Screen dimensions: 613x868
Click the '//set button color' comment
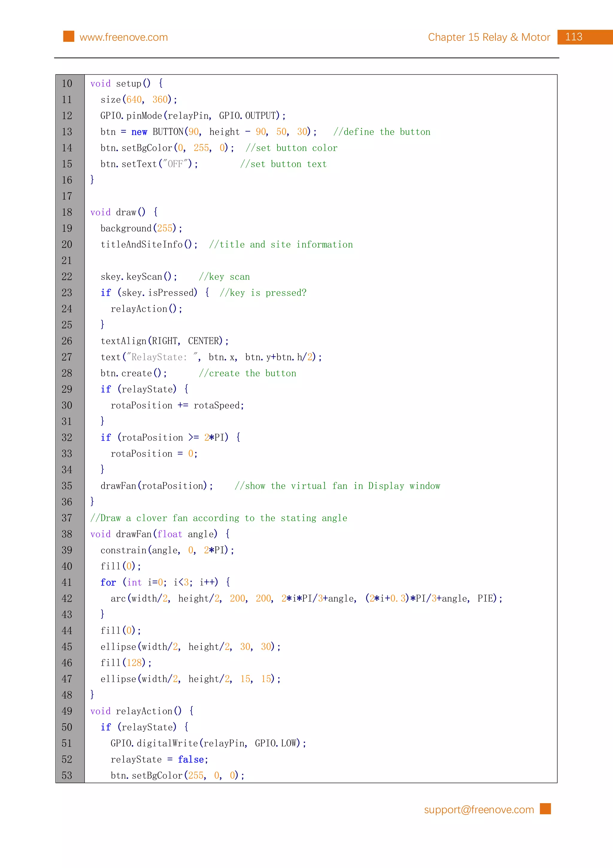click(291, 148)
